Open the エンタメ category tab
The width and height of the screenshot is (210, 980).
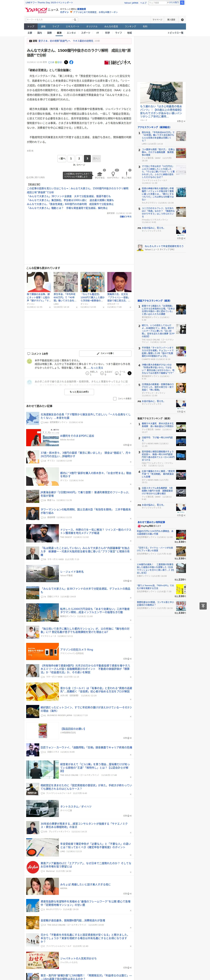pos(71,33)
